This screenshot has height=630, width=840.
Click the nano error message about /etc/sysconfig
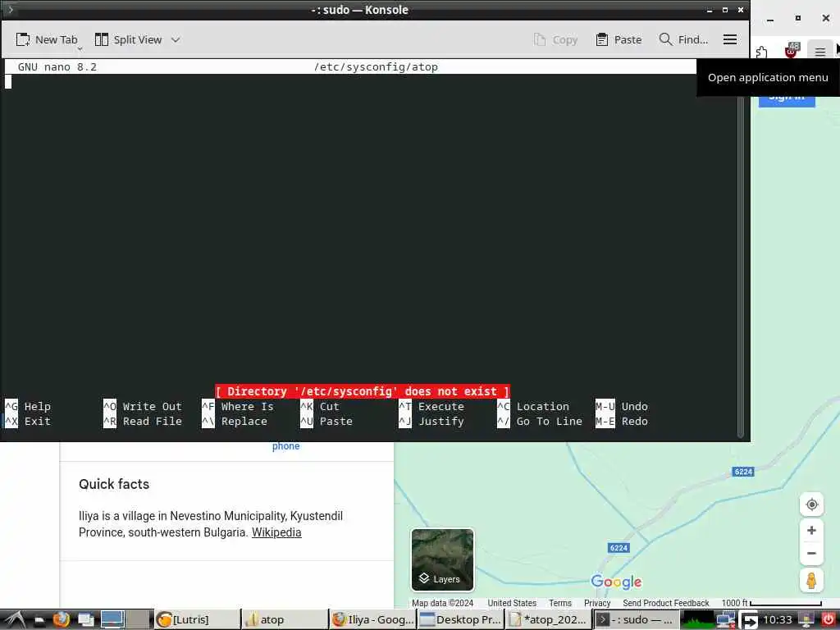click(x=362, y=391)
